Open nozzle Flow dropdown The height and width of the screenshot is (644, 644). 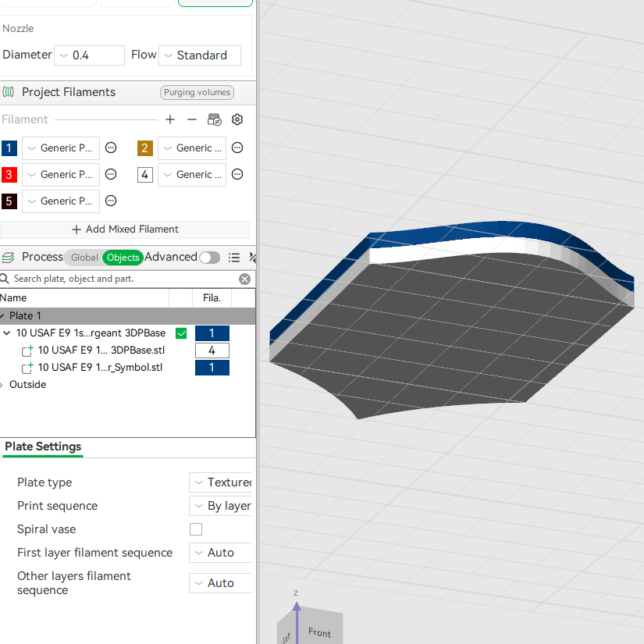tap(200, 55)
